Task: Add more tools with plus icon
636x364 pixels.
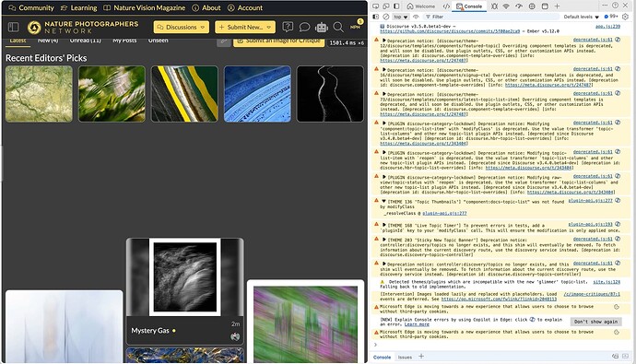Action: click(557, 6)
